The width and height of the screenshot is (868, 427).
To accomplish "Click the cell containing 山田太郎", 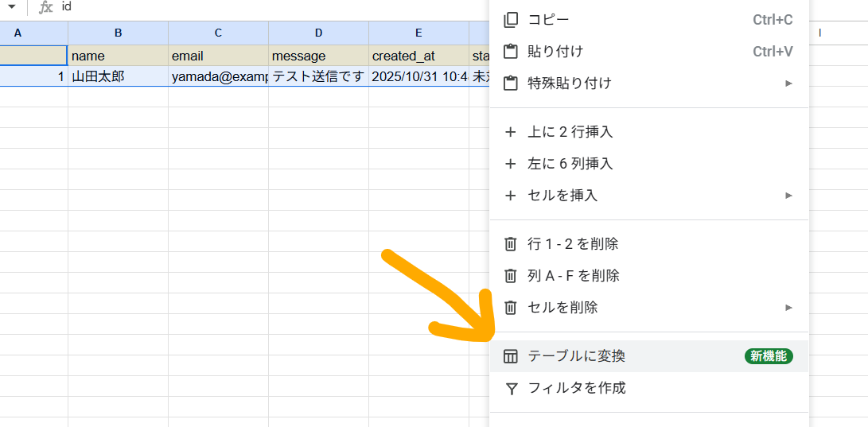I will [119, 76].
